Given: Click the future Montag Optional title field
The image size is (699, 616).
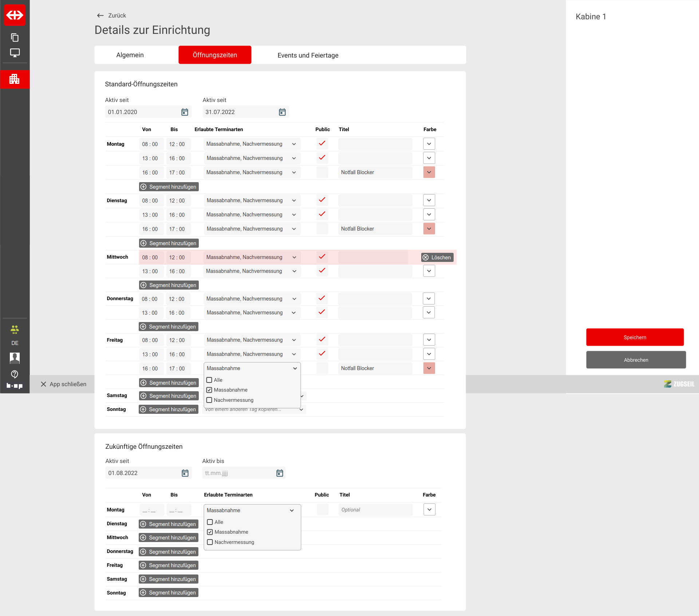Looking at the screenshot, I should [375, 510].
